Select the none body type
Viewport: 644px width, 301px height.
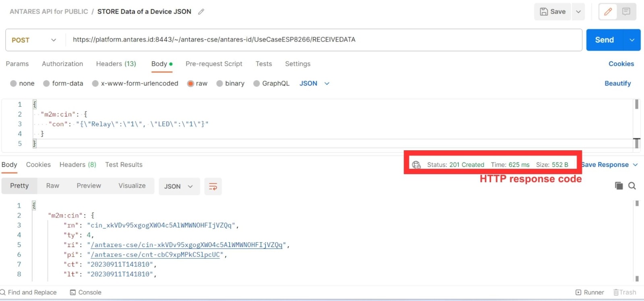click(x=23, y=83)
